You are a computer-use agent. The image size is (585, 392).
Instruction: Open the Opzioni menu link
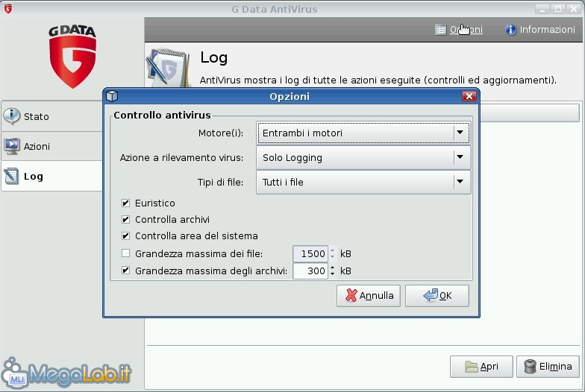[466, 30]
